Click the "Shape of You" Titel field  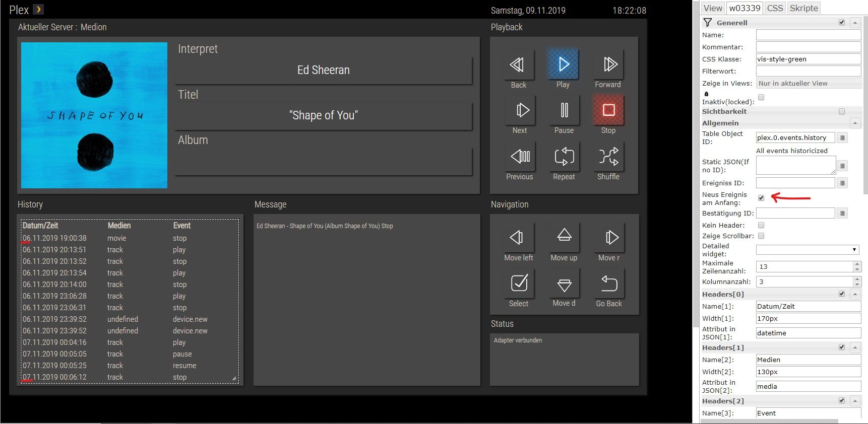click(x=323, y=115)
